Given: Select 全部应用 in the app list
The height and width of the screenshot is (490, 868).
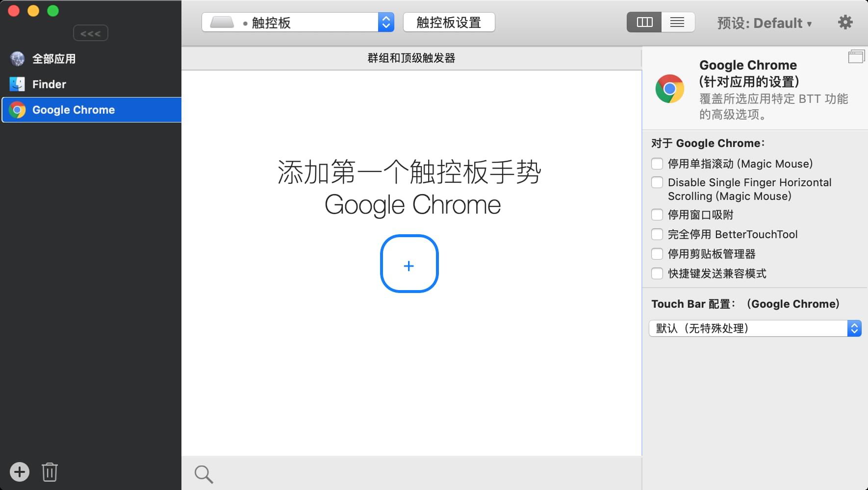Looking at the screenshot, I should click(91, 59).
